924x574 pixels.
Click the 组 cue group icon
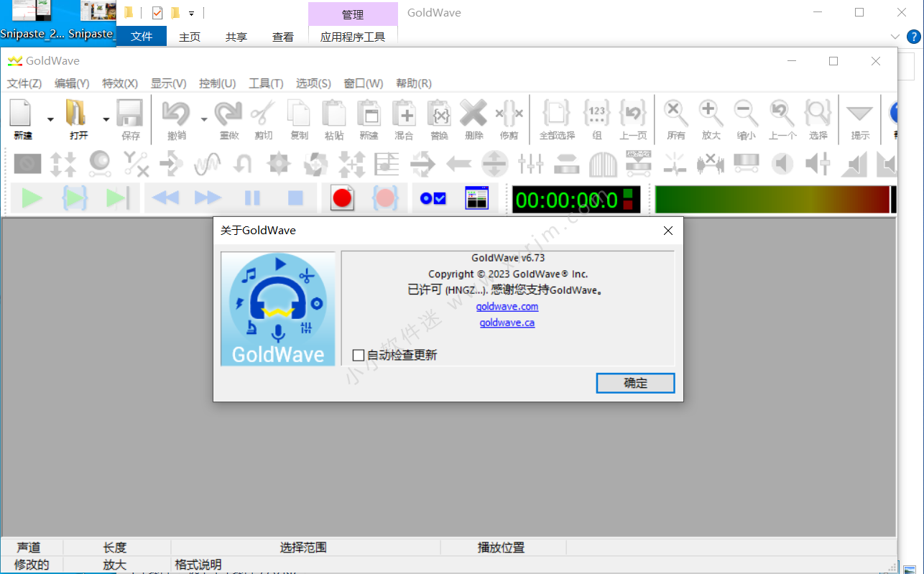(x=597, y=114)
